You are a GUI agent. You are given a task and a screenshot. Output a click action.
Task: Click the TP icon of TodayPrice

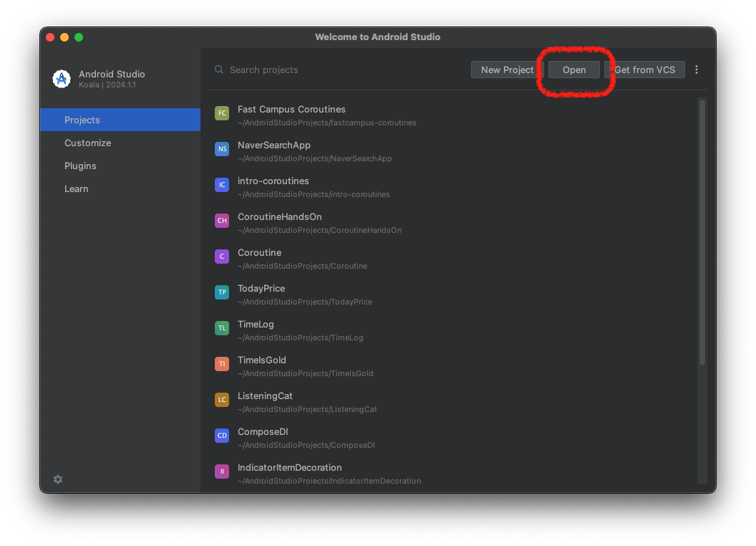point(222,292)
